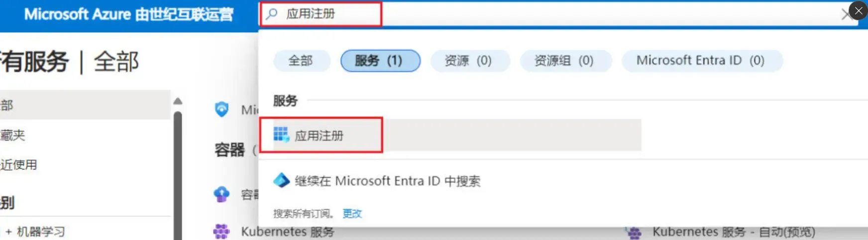
Task: Open the 应用注册 service result
Action: (x=319, y=135)
